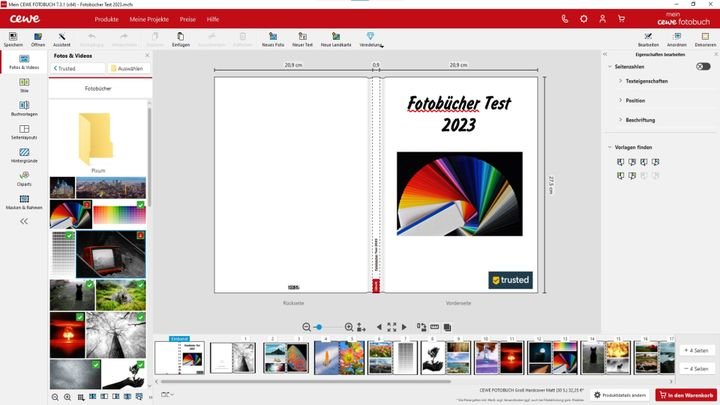Click the In den Warenkorb button
720x405 pixels.
click(x=686, y=395)
